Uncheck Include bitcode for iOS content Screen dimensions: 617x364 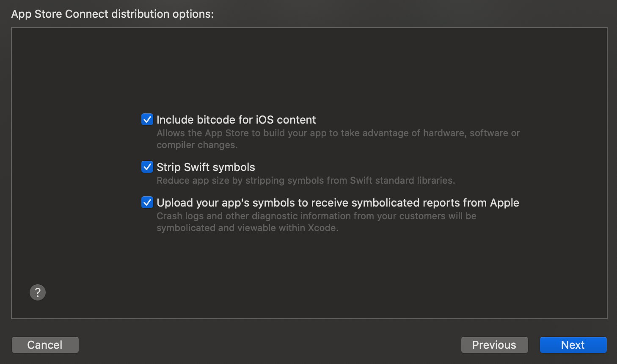147,120
